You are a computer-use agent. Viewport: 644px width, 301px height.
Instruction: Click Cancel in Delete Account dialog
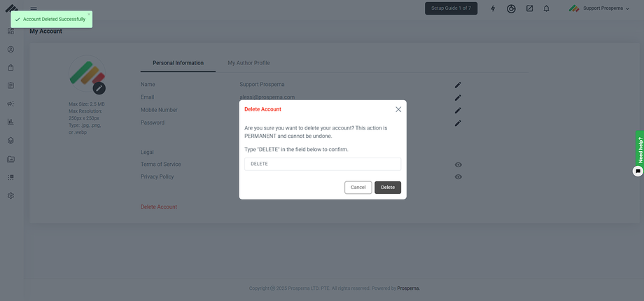pyautogui.click(x=358, y=188)
